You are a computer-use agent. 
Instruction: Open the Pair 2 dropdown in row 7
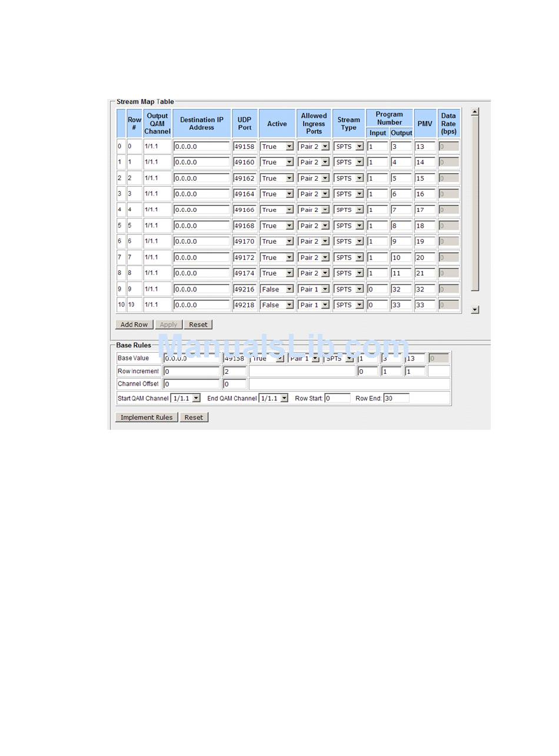[x=314, y=257]
